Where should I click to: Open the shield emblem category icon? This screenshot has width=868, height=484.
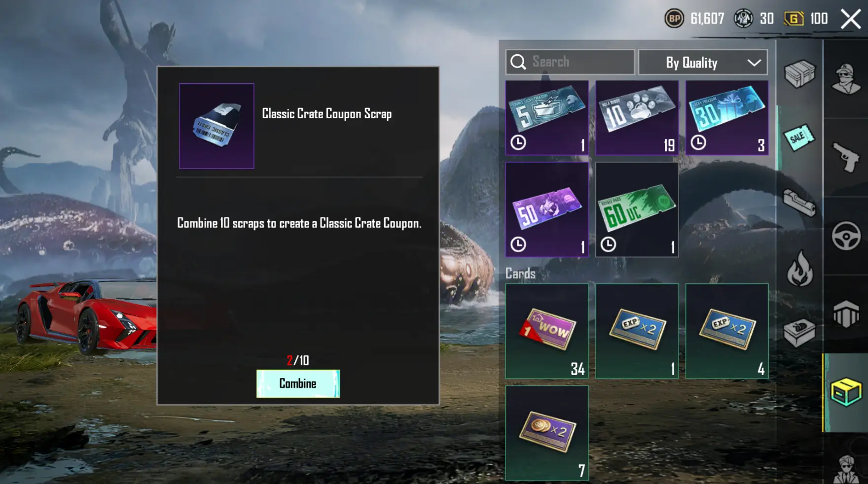click(846, 313)
